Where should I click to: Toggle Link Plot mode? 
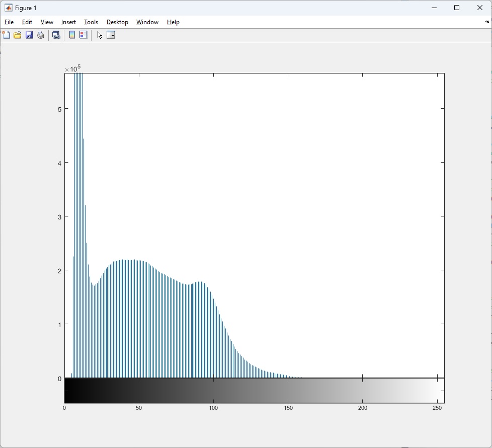[56, 35]
